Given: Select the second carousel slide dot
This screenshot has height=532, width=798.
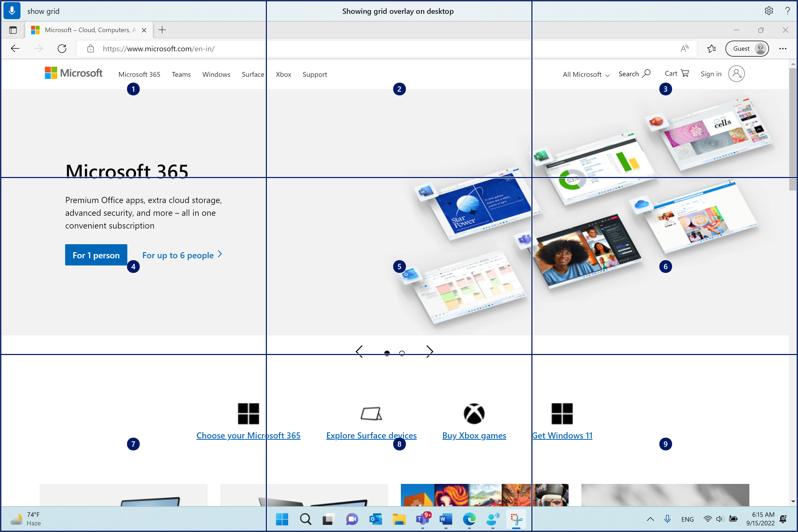Looking at the screenshot, I should click(x=402, y=353).
